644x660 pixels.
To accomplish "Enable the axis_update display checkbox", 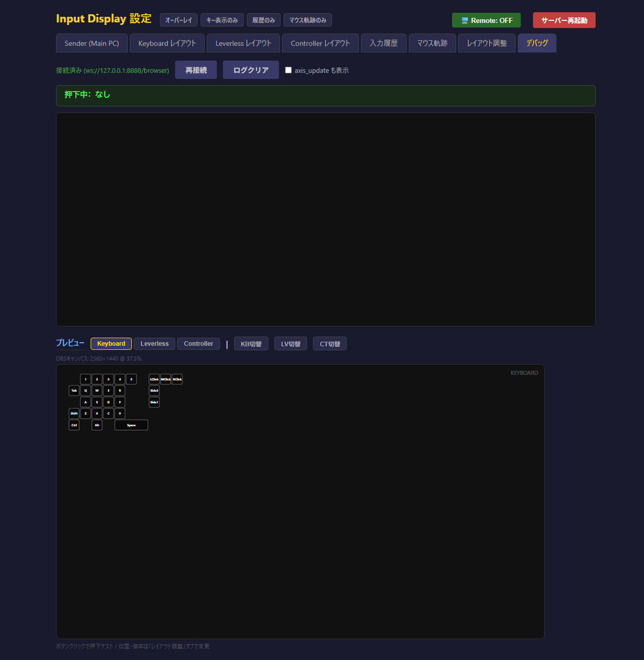I will (x=289, y=70).
